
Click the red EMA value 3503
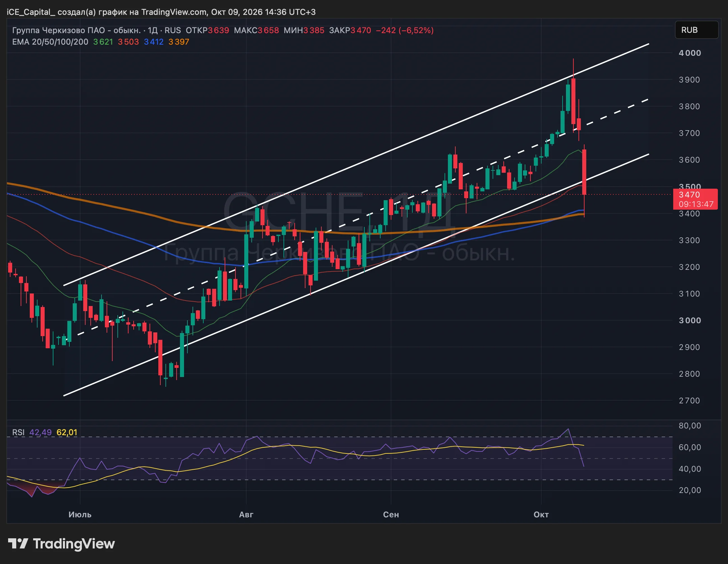point(128,42)
